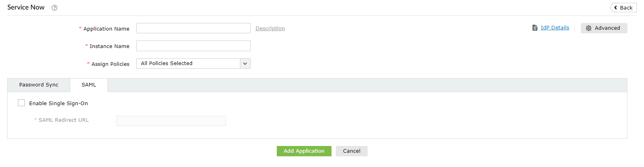Go Back using the Back button
Screen dimensions: 644x167
(x=623, y=8)
